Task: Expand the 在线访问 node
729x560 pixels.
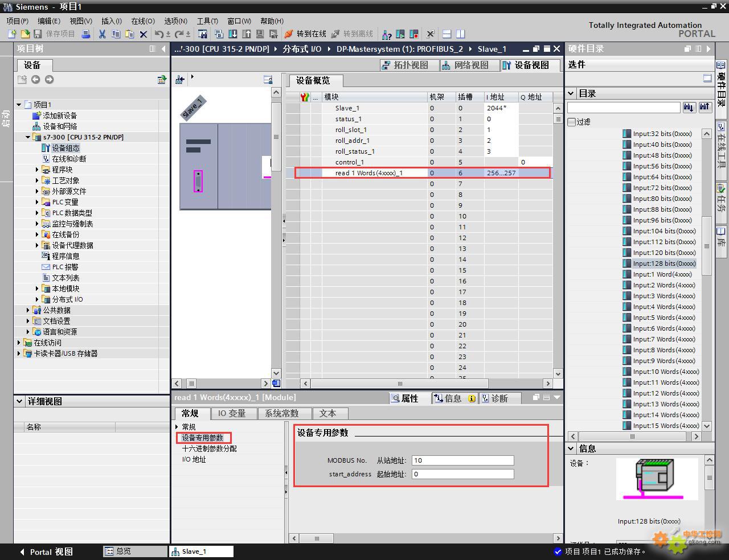Action: (x=19, y=343)
